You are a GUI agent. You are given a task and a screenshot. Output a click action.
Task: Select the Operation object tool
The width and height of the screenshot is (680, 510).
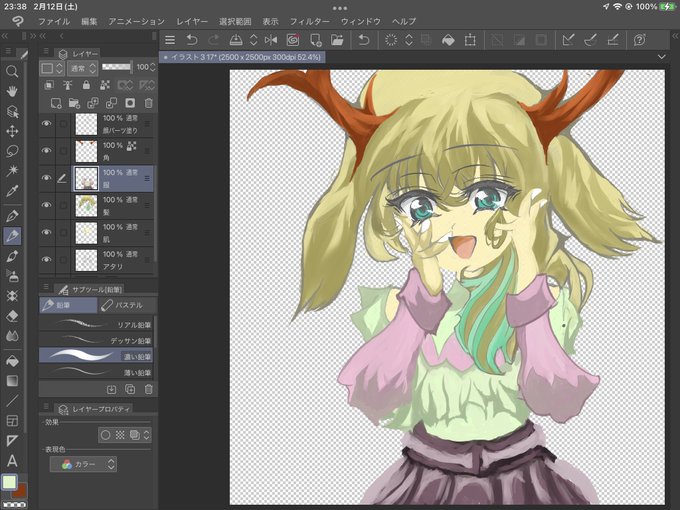click(x=12, y=111)
